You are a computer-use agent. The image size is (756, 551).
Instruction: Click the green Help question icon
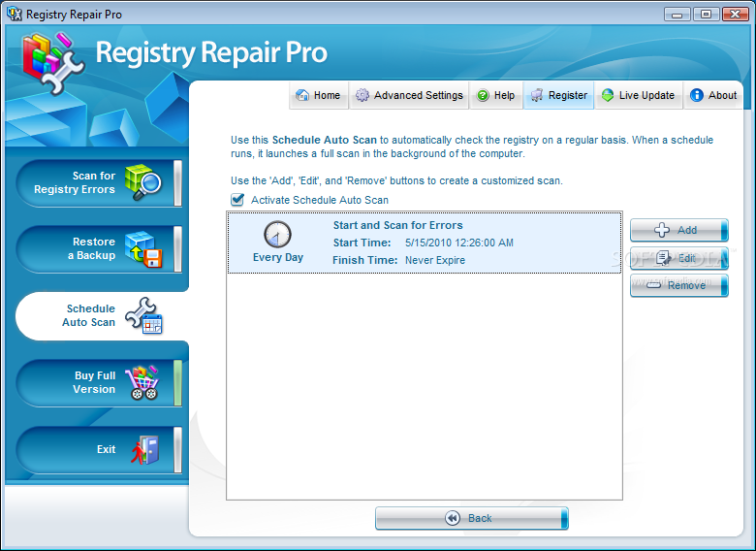(x=483, y=95)
